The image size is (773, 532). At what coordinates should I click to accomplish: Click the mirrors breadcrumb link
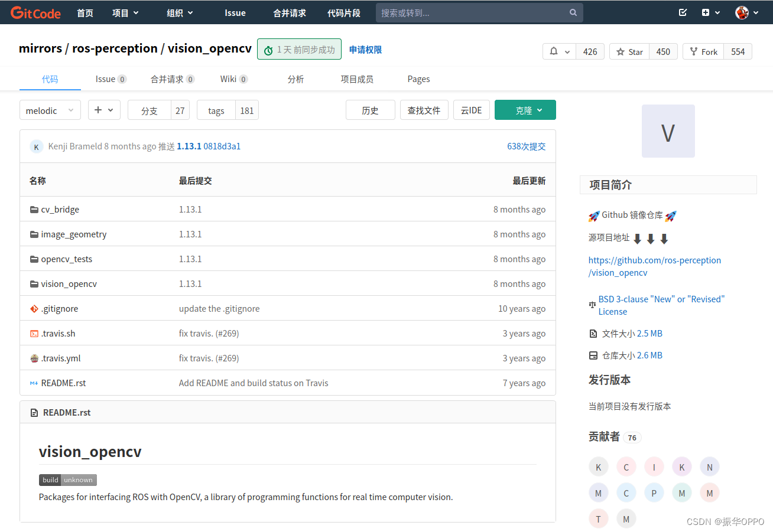coord(40,48)
